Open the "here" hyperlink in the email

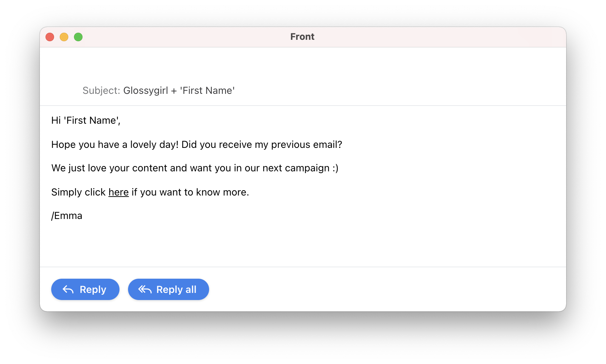coord(118,192)
